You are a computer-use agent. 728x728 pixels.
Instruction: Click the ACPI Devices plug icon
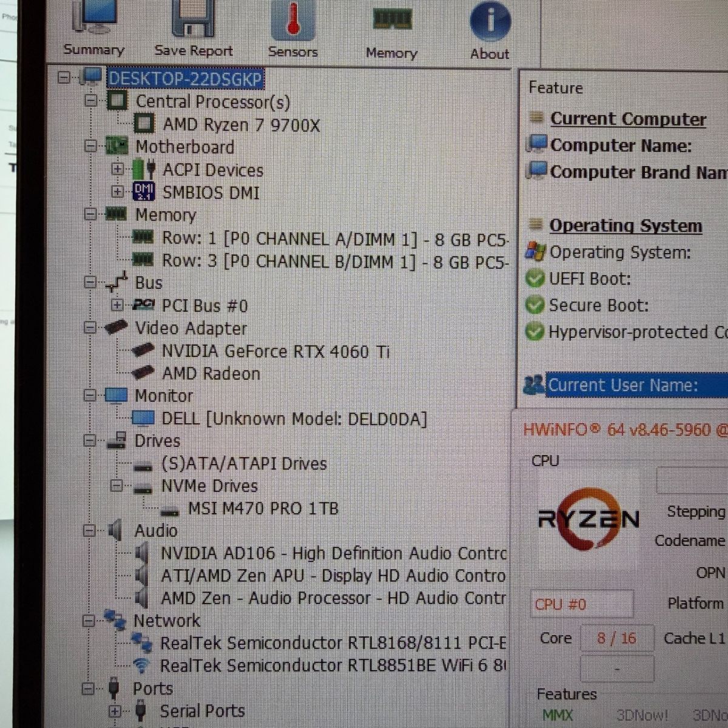(x=144, y=170)
